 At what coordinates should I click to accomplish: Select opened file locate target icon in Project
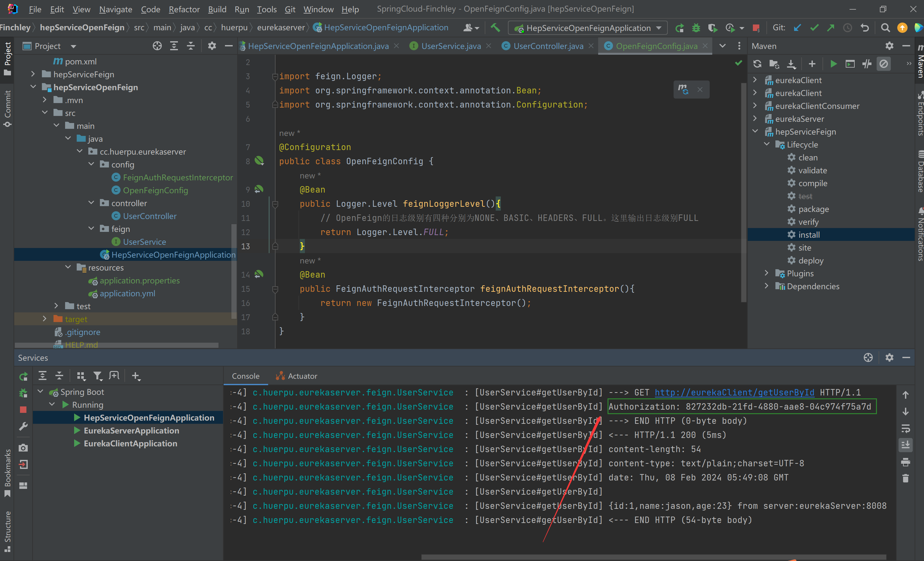tap(157, 46)
